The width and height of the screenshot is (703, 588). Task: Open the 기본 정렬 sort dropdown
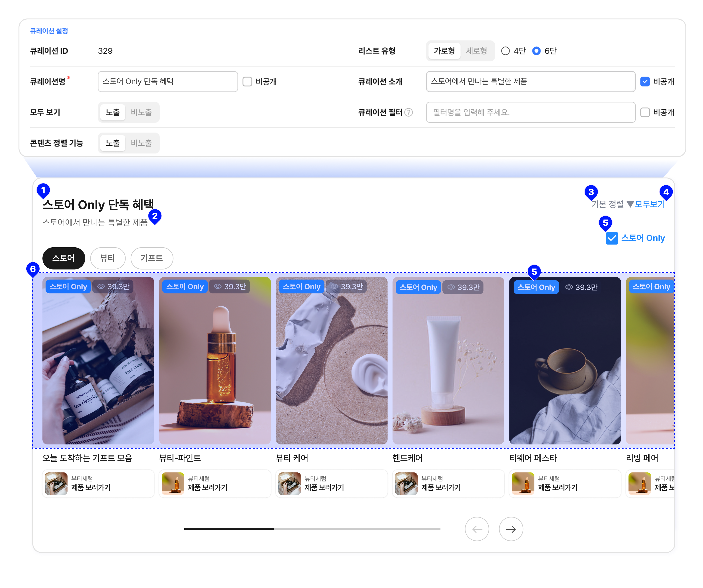pyautogui.click(x=612, y=204)
